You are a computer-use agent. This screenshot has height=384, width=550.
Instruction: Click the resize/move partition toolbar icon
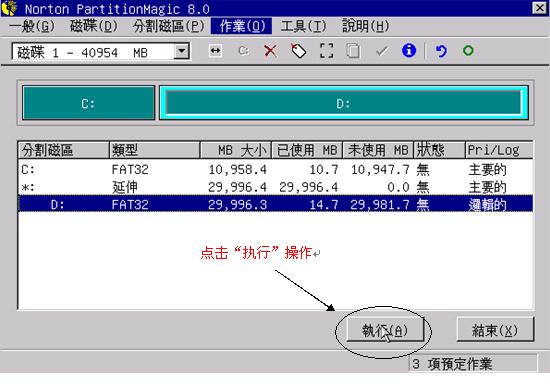(x=215, y=51)
